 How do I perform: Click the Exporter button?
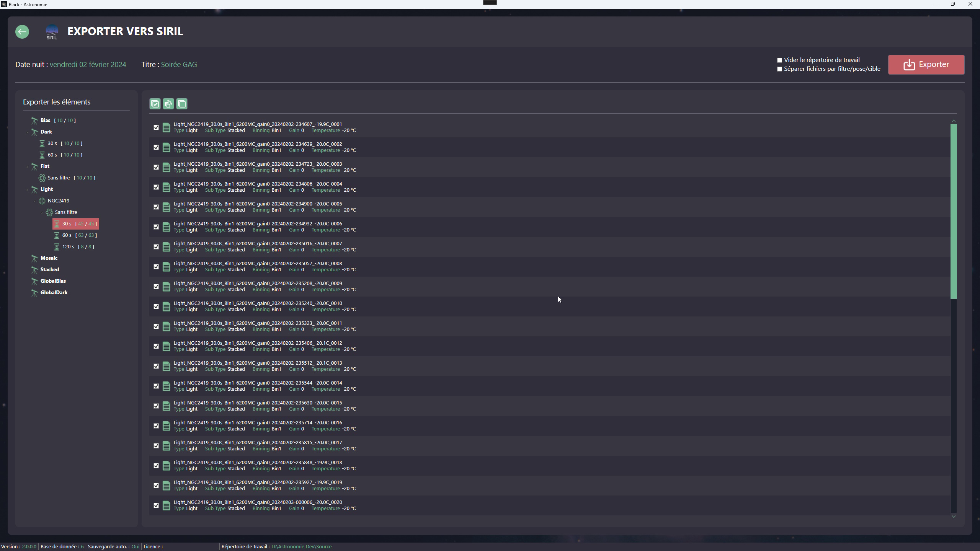pyautogui.click(x=926, y=64)
